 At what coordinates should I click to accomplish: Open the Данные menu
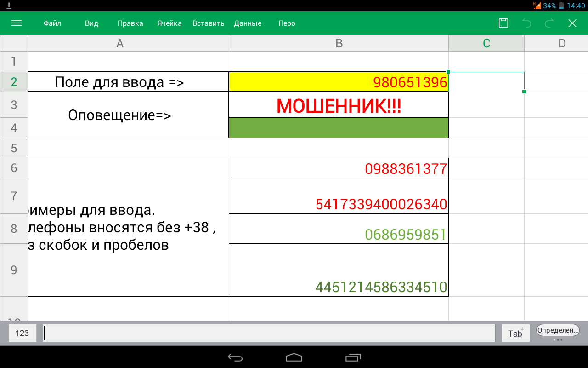tap(248, 23)
